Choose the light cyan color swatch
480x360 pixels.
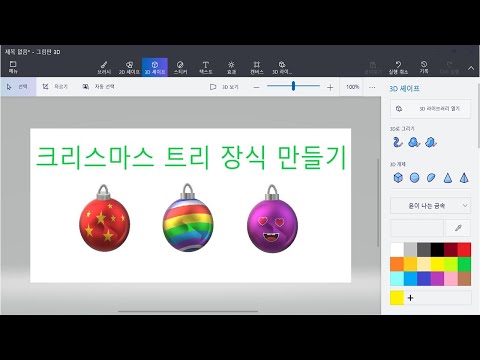397,278
